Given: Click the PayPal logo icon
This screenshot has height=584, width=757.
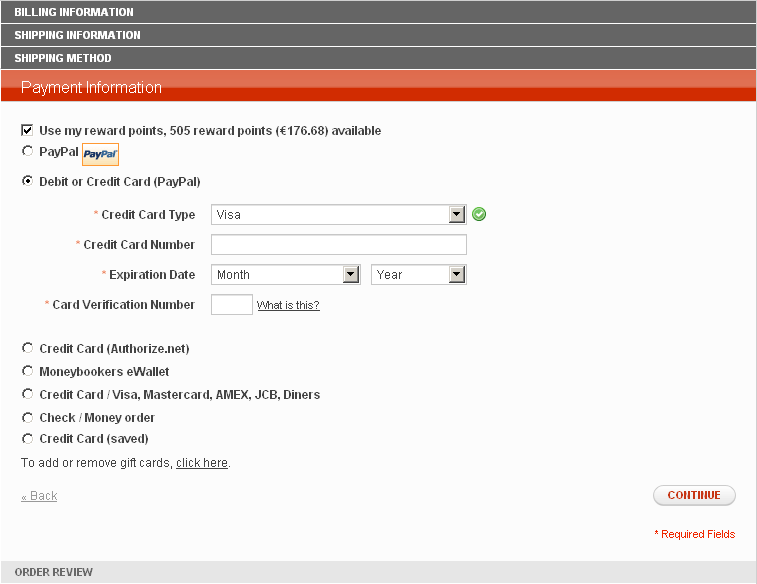Looking at the screenshot, I should tap(100, 154).
